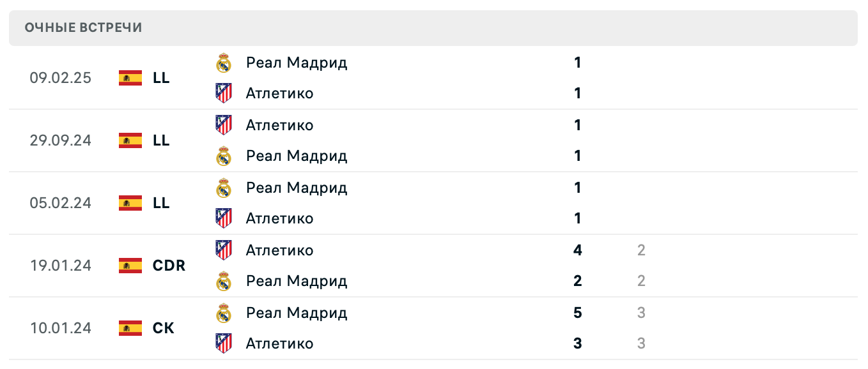Open Реал Мадрид team in 09.02.25 match

pyautogui.click(x=297, y=63)
